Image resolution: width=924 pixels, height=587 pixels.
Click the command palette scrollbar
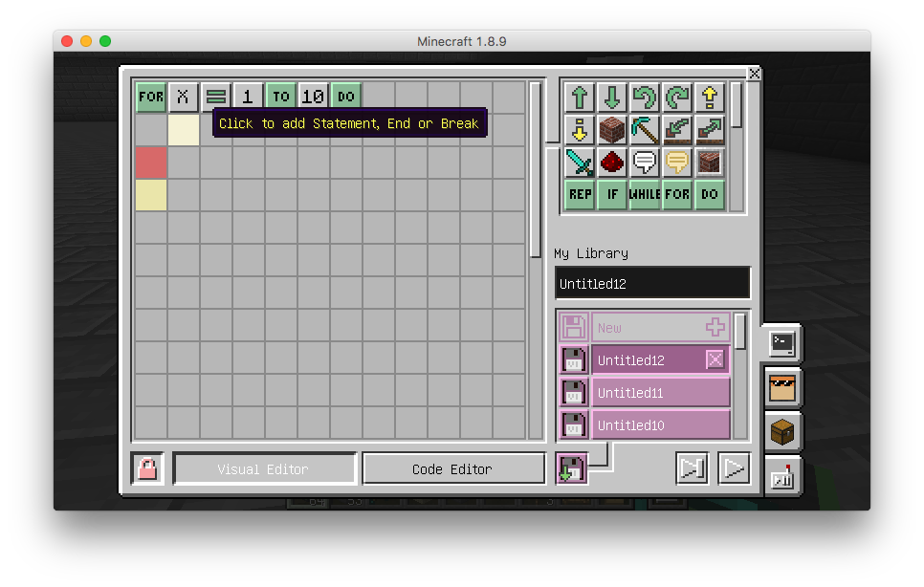pos(736,105)
